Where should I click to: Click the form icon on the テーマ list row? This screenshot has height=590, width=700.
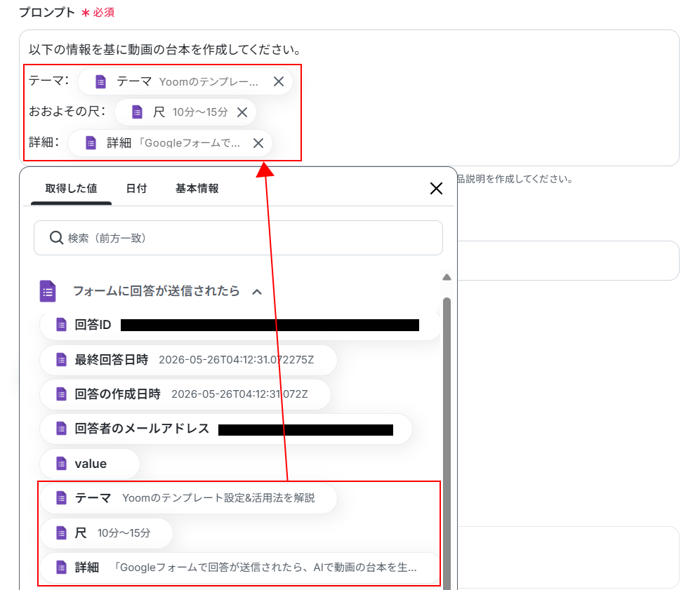click(x=61, y=497)
